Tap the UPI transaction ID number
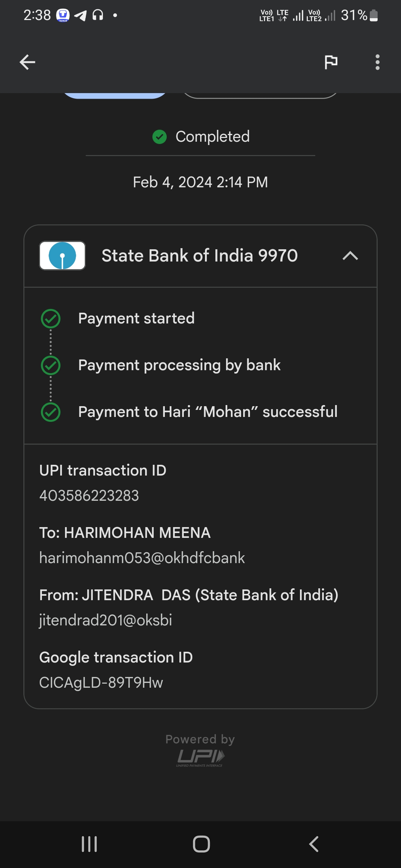401x868 pixels. pos(89,496)
